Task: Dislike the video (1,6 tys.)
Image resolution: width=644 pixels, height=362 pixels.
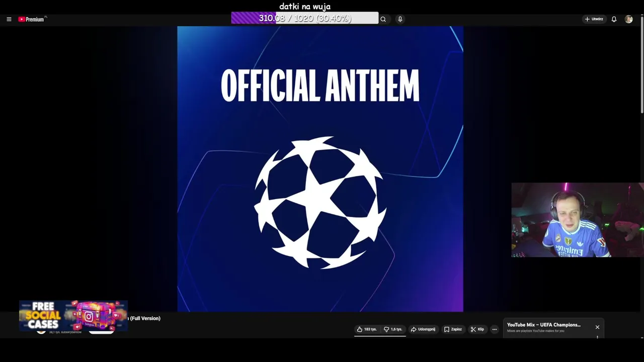Action: click(393, 329)
